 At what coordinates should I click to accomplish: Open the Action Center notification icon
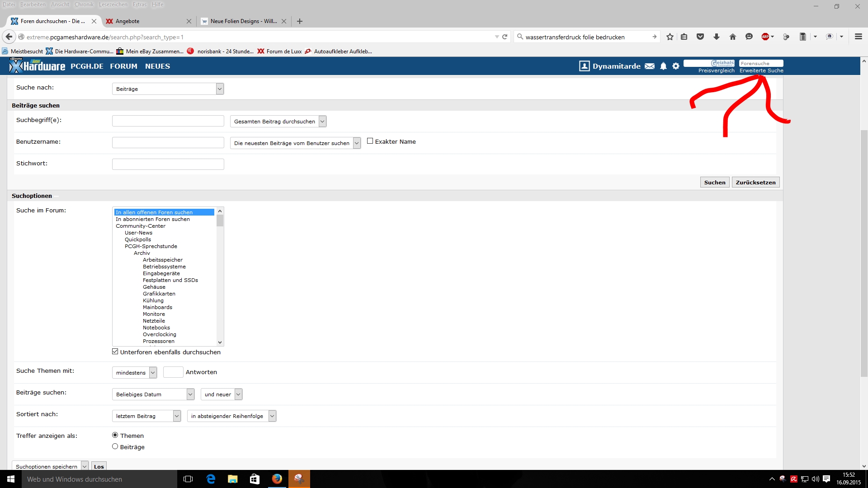(826, 479)
